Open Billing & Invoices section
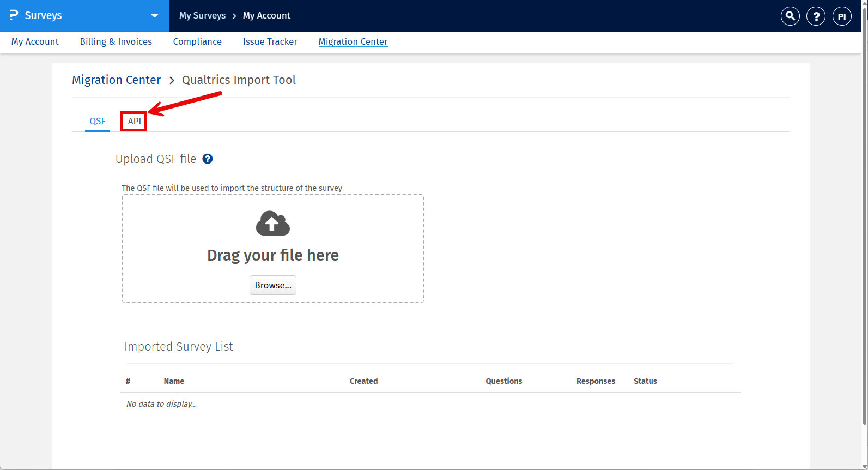Image resolution: width=868 pixels, height=470 pixels. pos(116,41)
